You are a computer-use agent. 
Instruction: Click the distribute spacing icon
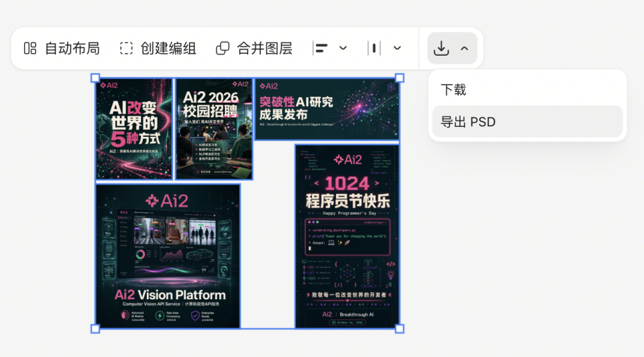pyautogui.click(x=374, y=48)
